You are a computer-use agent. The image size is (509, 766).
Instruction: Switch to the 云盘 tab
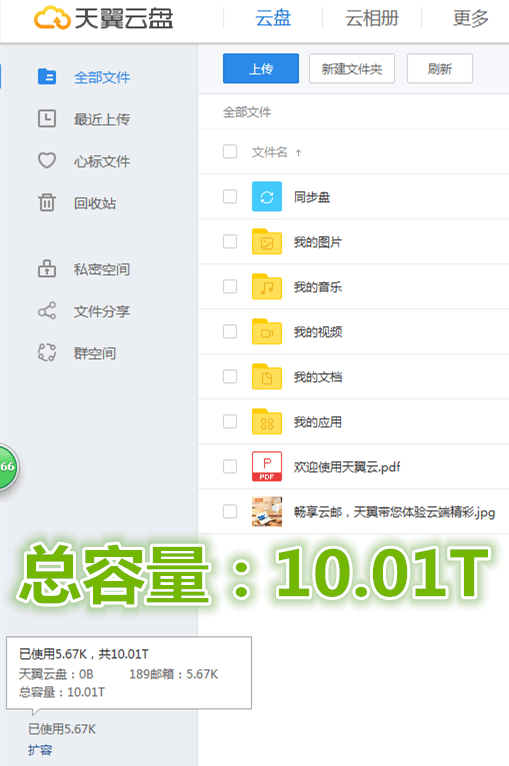273,19
